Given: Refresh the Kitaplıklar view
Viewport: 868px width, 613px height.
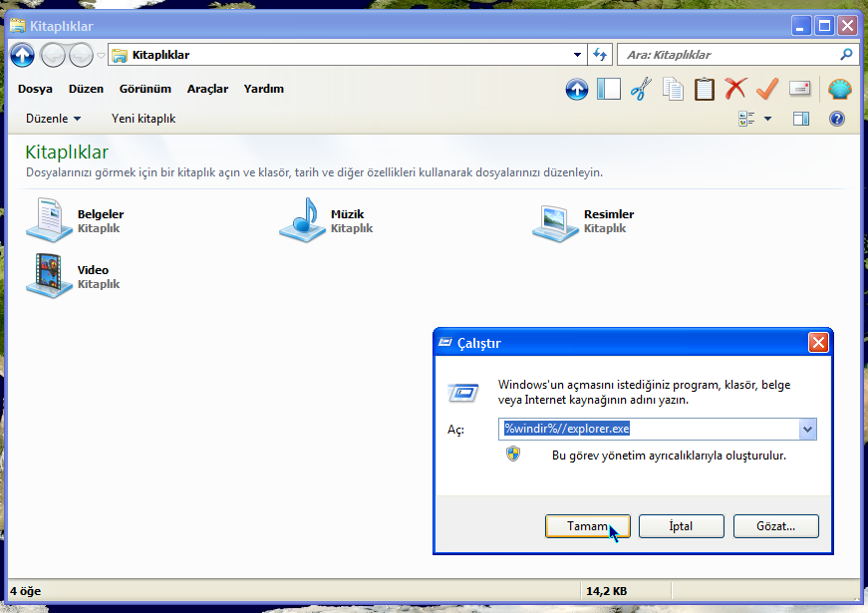Looking at the screenshot, I should tap(600, 55).
